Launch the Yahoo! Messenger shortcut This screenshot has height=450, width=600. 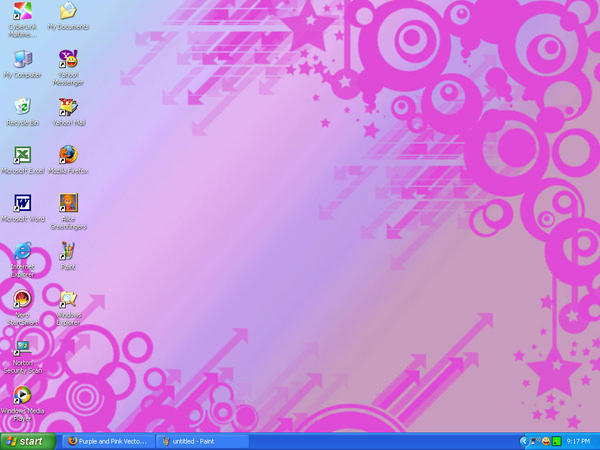pos(68,59)
